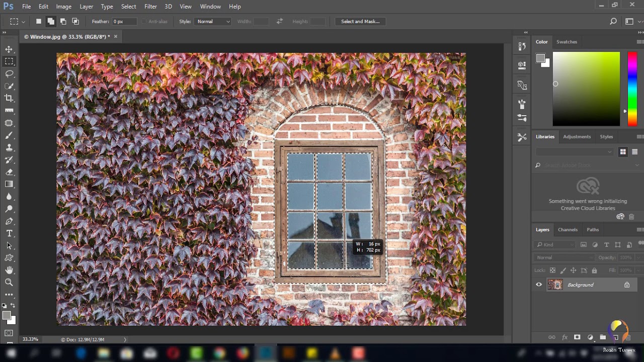Open the Style dropdown in options bar
This screenshot has height=362, width=644.
point(213,22)
